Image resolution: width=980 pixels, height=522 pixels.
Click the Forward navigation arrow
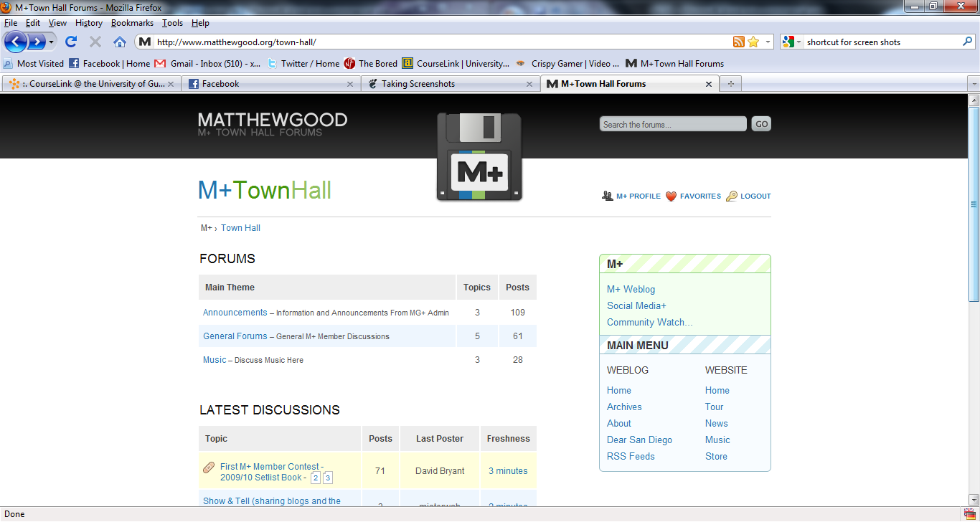[x=36, y=42]
